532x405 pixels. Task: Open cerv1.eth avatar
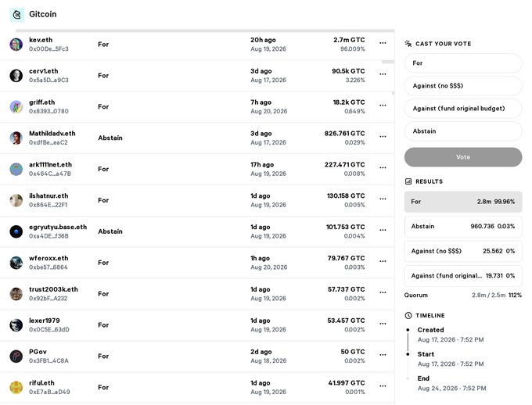(16, 76)
